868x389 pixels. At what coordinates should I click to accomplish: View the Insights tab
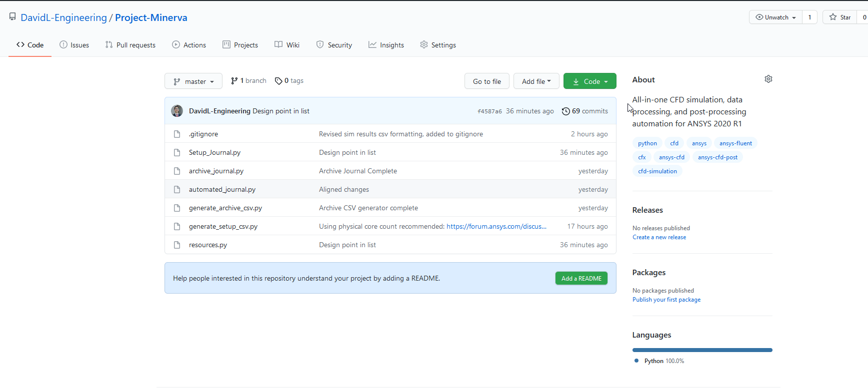click(386, 45)
